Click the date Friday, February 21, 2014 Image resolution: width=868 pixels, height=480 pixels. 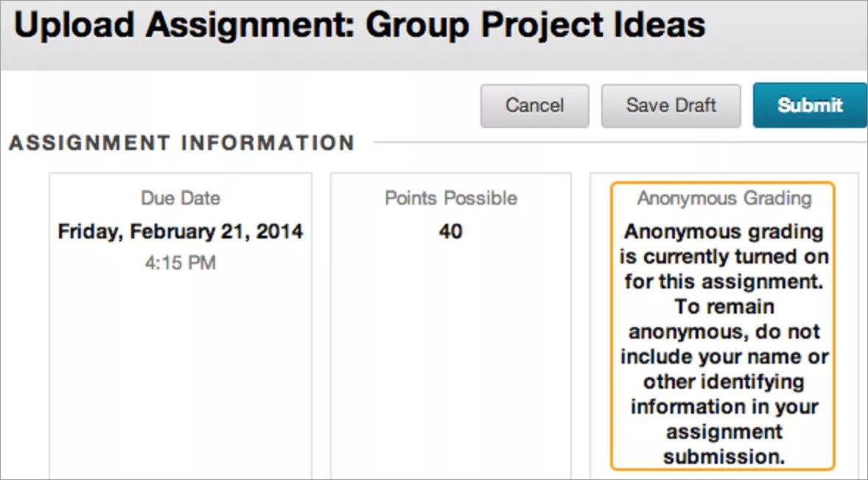pos(180,230)
